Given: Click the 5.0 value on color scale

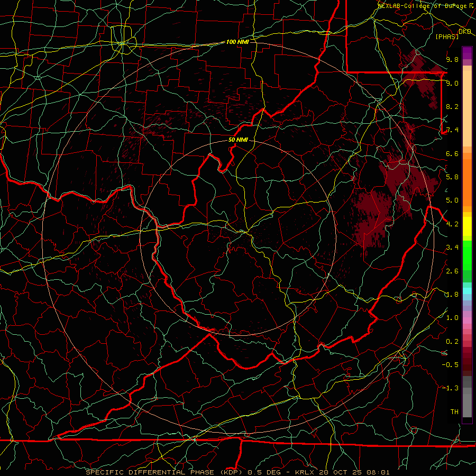Looking at the screenshot, I should point(452,200).
